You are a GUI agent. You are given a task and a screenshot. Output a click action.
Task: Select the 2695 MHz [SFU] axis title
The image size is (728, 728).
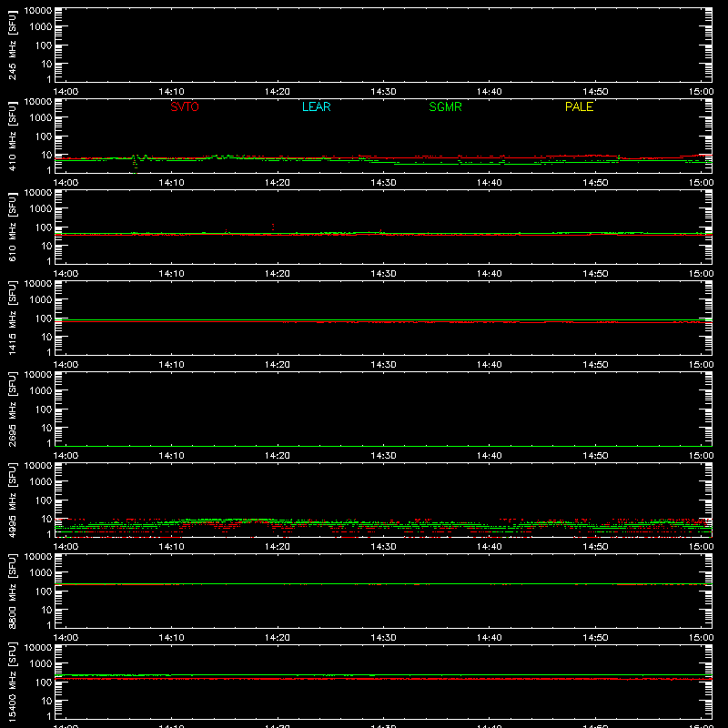[x=13, y=409]
